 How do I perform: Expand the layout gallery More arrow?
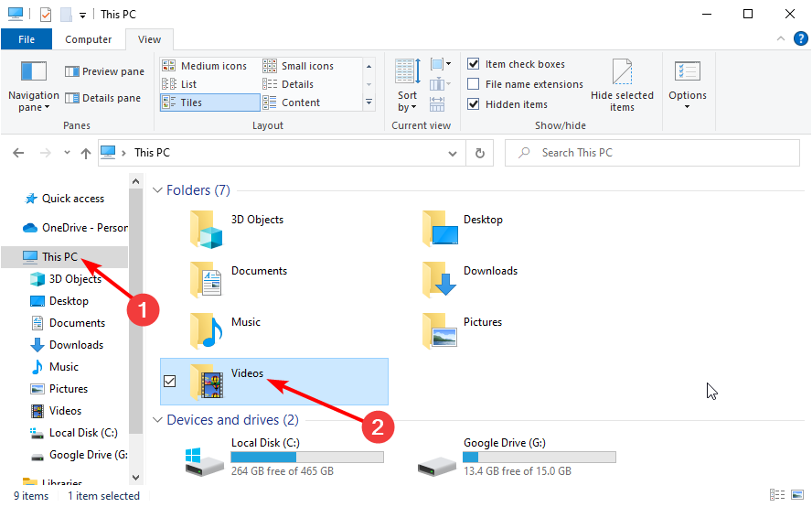[x=369, y=102]
